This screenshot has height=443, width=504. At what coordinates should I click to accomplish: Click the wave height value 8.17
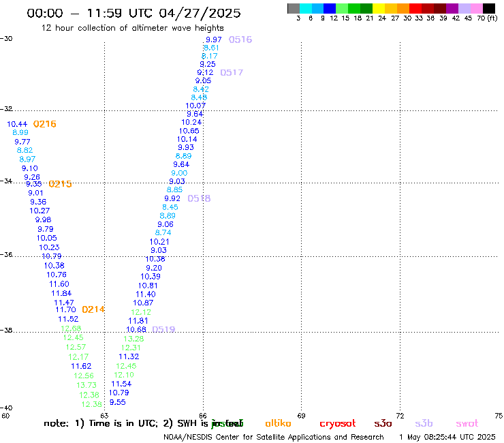[x=210, y=56]
